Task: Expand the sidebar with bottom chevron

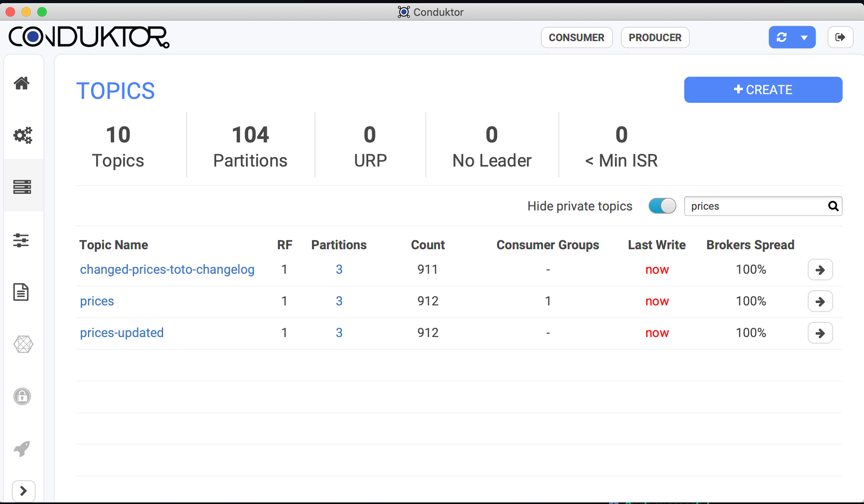Action: tap(23, 491)
